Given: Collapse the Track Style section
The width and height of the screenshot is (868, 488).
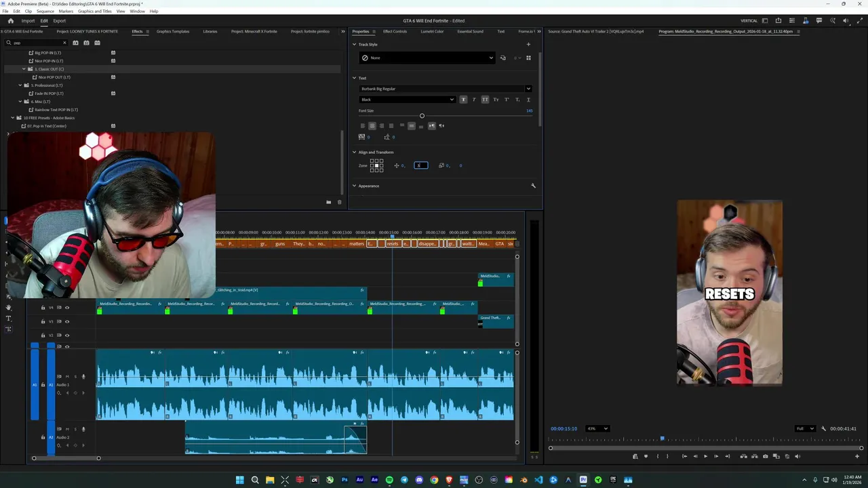Looking at the screenshot, I should (x=354, y=45).
